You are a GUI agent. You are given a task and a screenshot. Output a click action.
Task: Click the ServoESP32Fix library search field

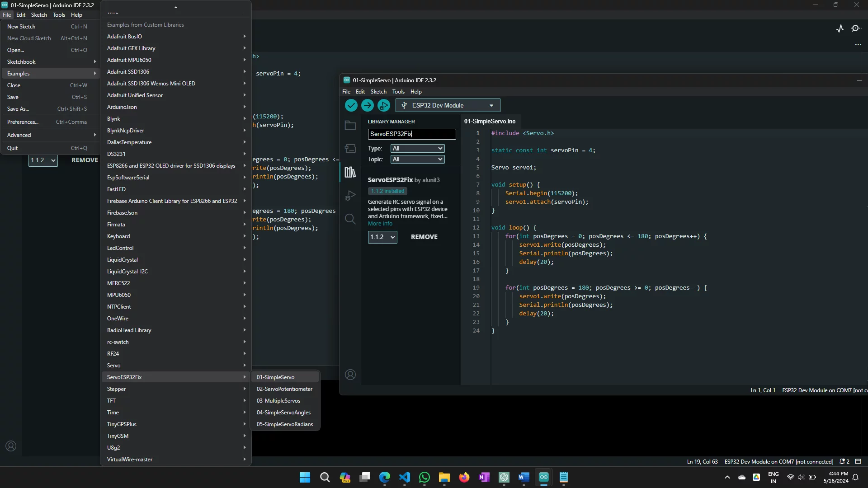(x=411, y=134)
